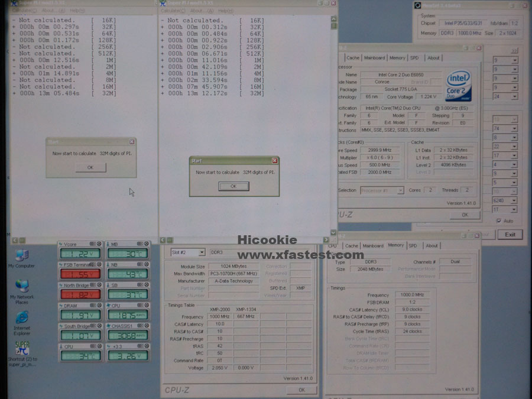Viewport: 532px width, 399px height.
Task: Switch to the Cache tab in the bottom-right CPU-Z window
Action: [352, 246]
